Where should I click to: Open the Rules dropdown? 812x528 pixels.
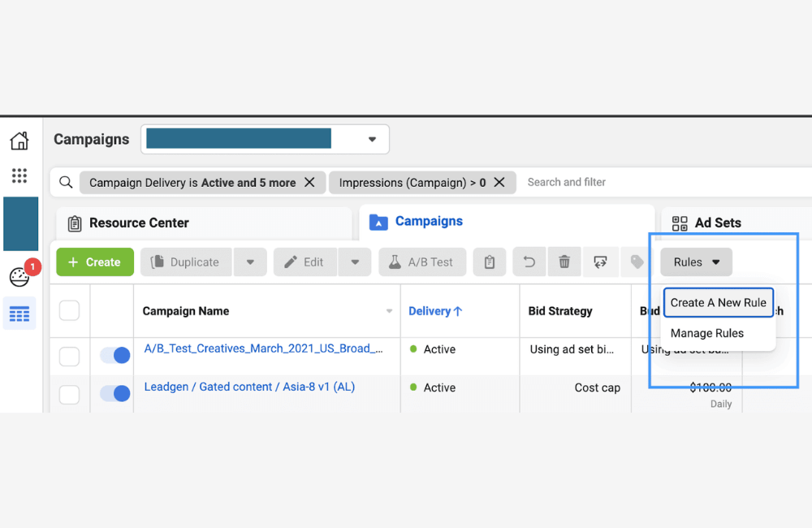(x=695, y=262)
